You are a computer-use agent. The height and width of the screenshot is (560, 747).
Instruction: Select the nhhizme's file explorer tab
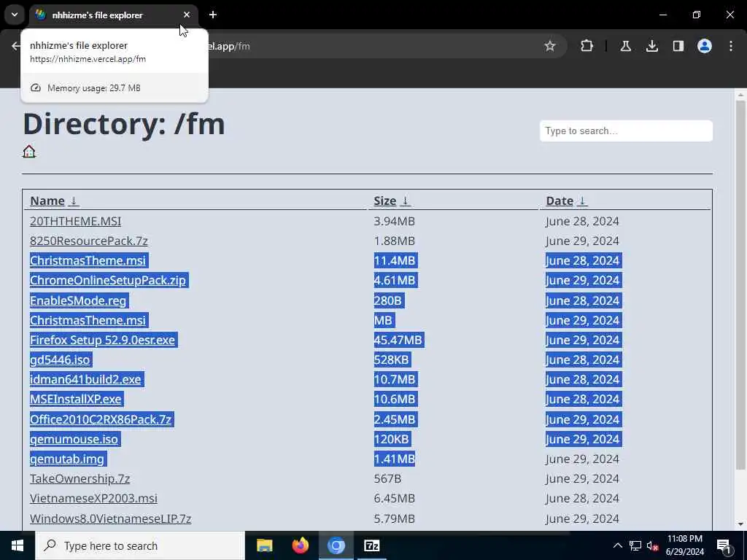point(114,15)
